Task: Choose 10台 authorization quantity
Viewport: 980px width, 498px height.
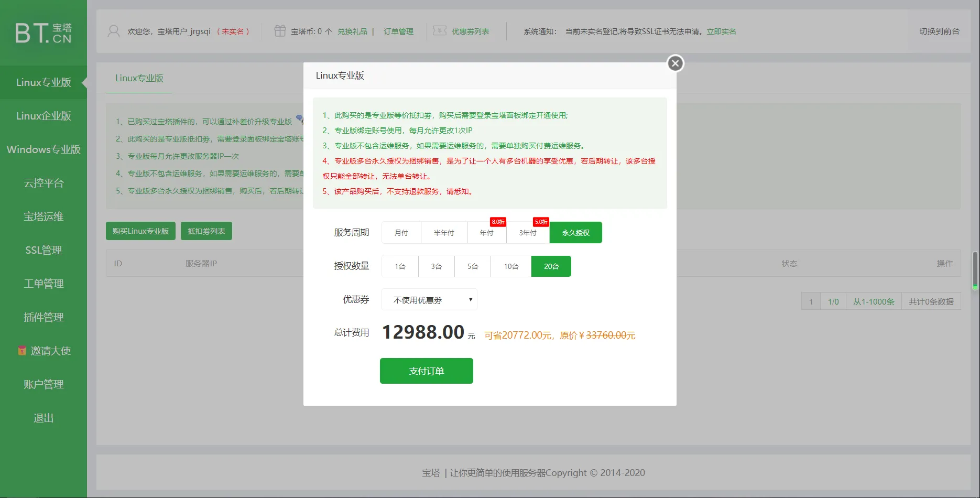Action: (x=510, y=266)
